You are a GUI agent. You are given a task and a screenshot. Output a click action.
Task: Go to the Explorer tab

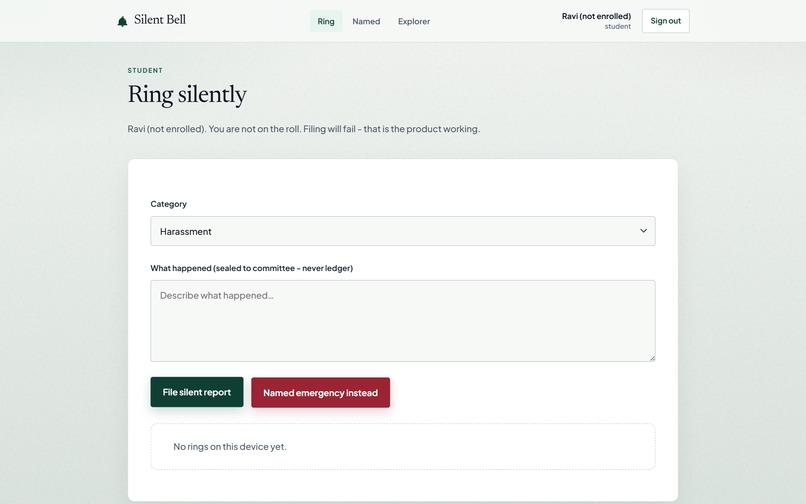(414, 21)
